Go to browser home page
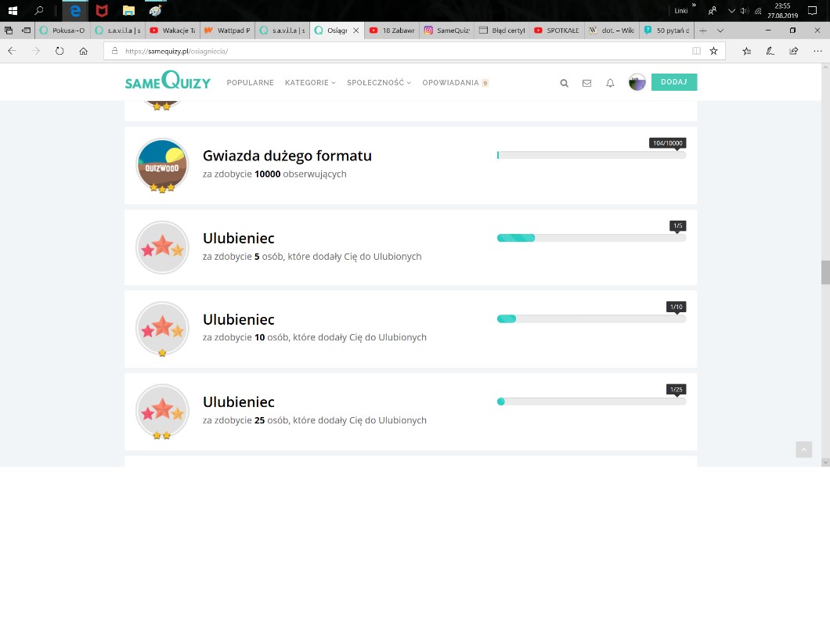 tap(83, 51)
